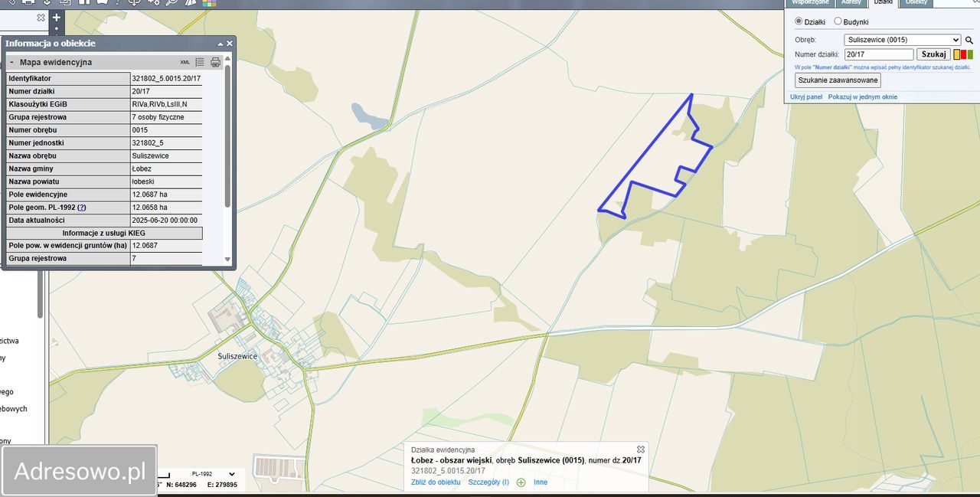Export the object info as XML

point(185,62)
